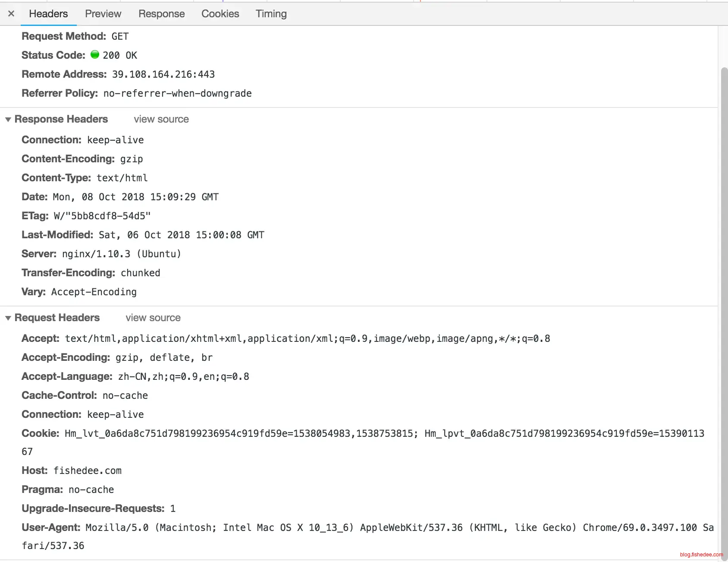The height and width of the screenshot is (562, 728).
Task: Click the ETag header value
Action: coord(102,216)
